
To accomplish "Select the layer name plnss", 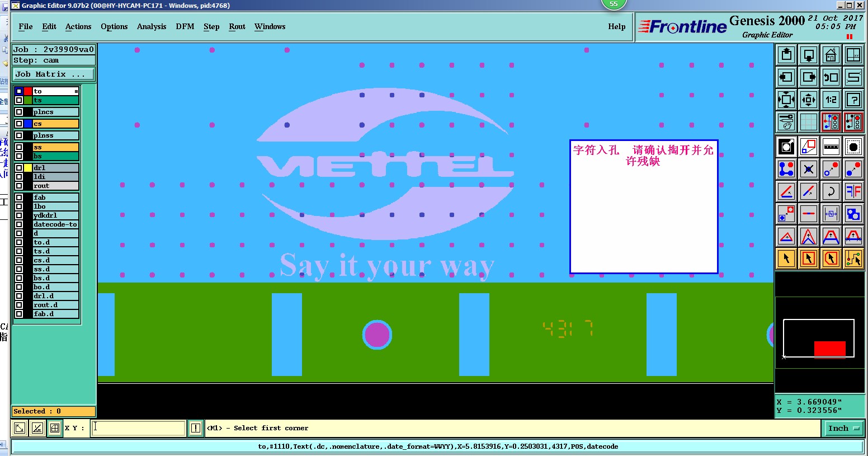I will 55,135.
